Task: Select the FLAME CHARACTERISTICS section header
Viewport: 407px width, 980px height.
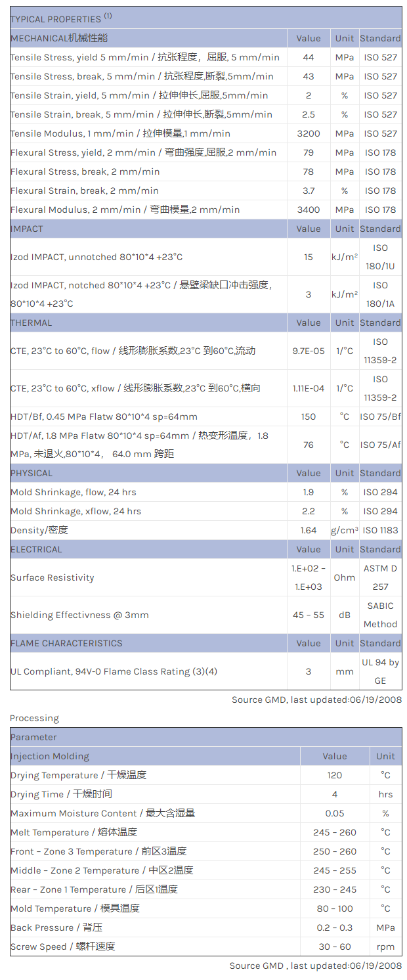Action: pyautogui.click(x=66, y=643)
